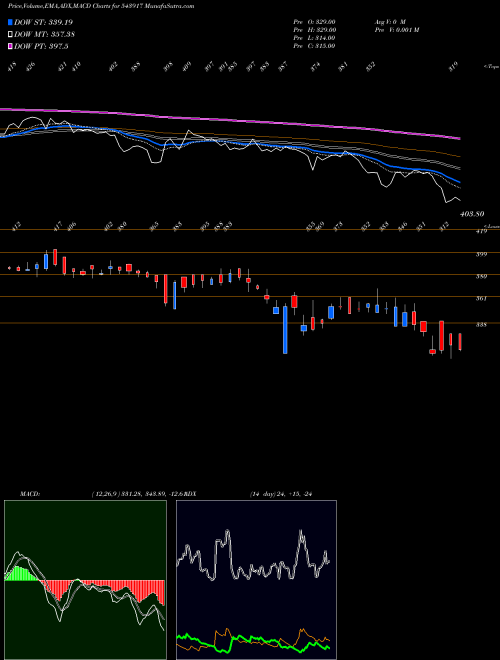This screenshot has height=660, width=500.
Task: Click the 'Pre V: 0.001 M' volume text
Action: (396, 30)
